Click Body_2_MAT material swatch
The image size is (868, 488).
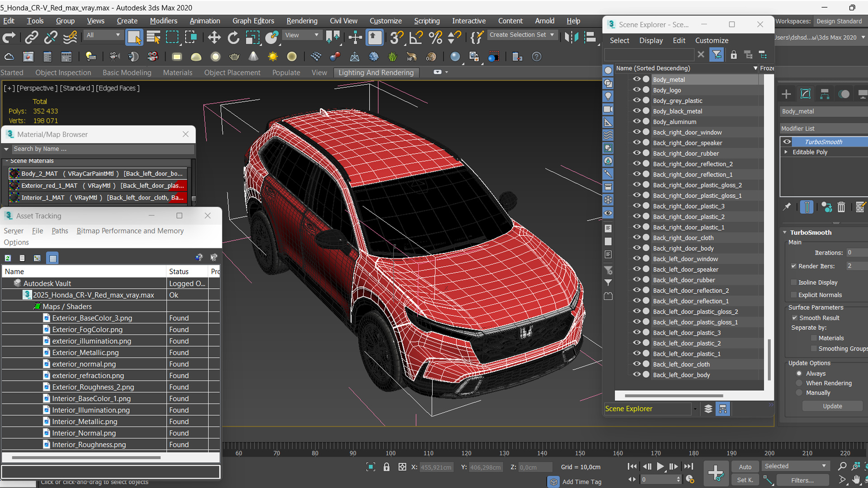(x=14, y=174)
